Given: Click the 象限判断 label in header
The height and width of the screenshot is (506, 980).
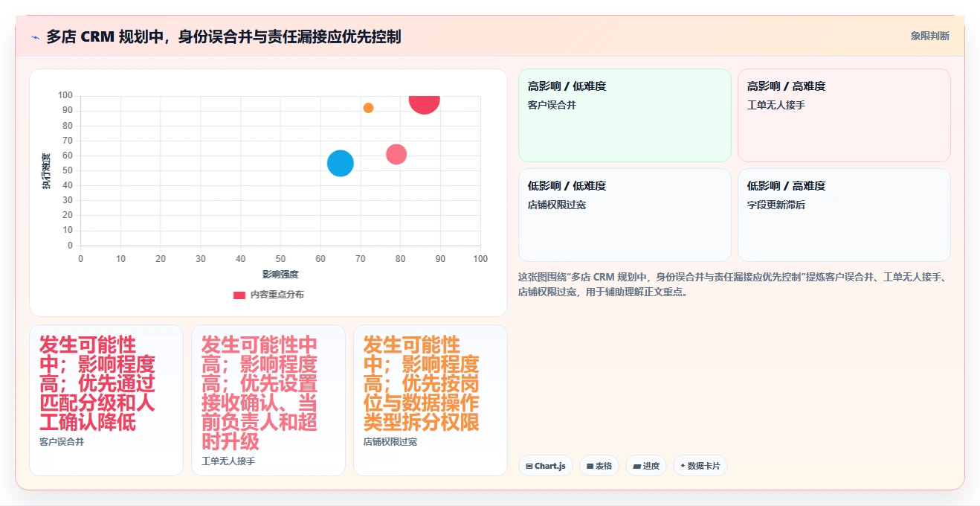Looking at the screenshot, I should point(930,36).
